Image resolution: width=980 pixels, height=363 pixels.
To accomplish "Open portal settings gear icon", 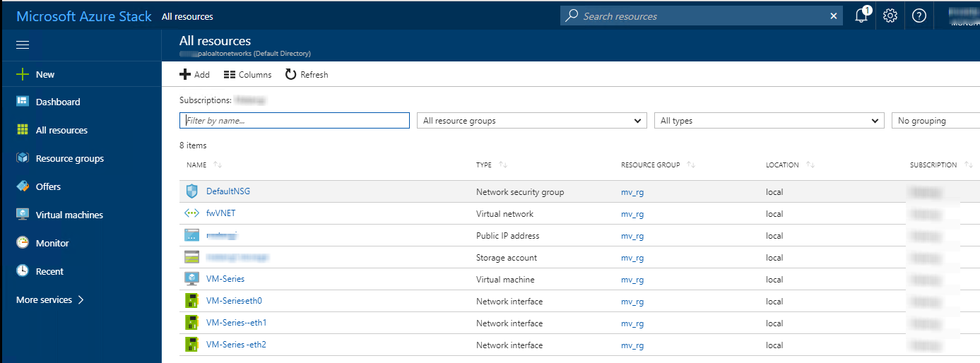I will 890,16.
